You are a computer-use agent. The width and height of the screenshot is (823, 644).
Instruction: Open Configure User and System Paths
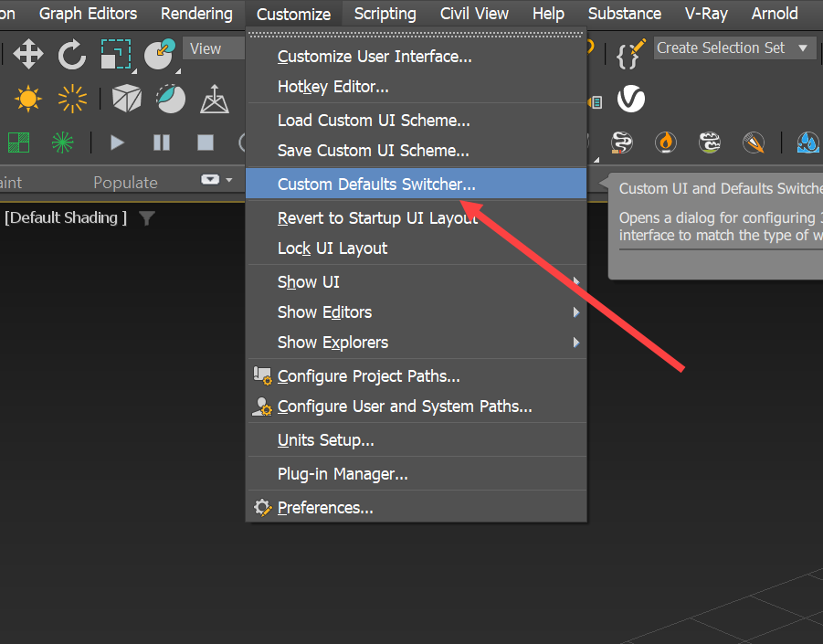pos(417,406)
